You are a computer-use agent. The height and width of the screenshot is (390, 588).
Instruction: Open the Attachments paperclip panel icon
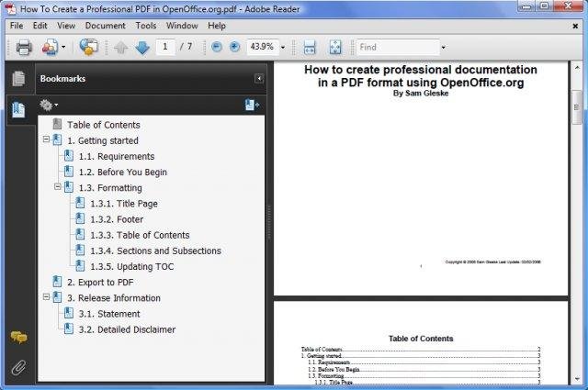(x=18, y=368)
